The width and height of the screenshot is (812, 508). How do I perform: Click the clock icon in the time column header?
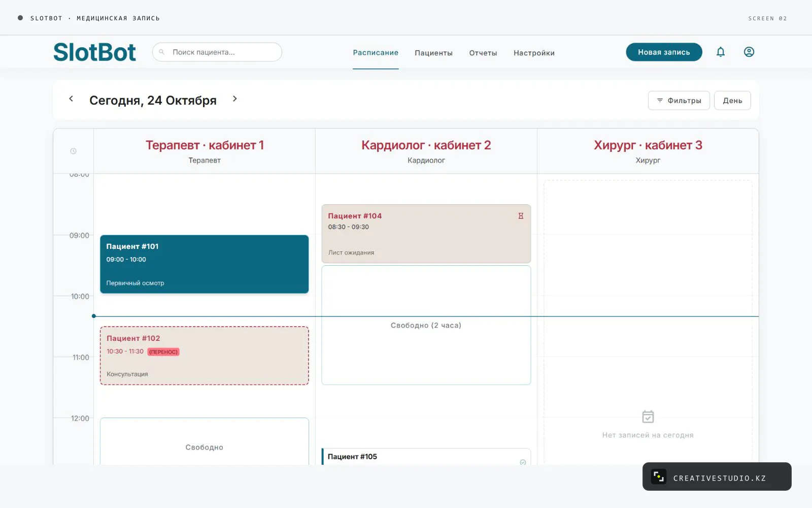73,151
